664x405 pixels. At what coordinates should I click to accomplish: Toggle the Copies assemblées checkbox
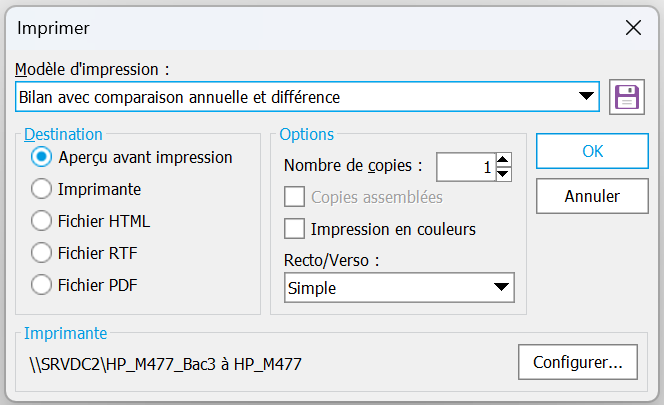(295, 197)
